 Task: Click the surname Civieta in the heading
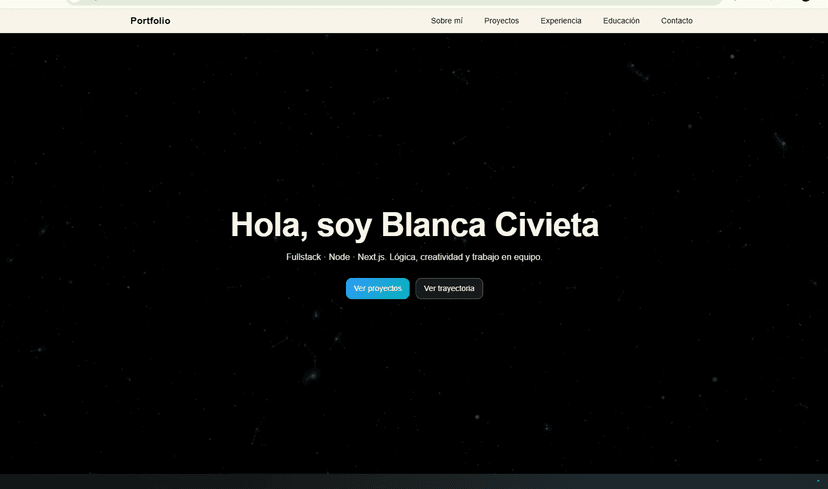(x=546, y=225)
